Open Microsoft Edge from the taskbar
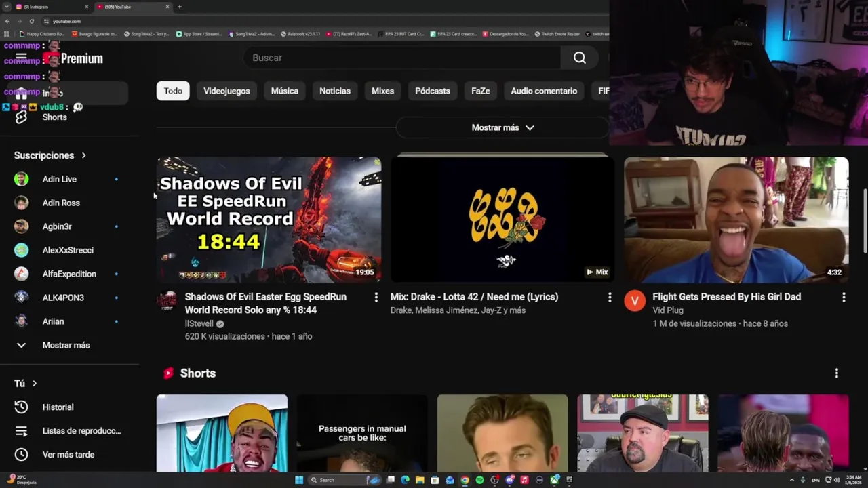 (405, 480)
